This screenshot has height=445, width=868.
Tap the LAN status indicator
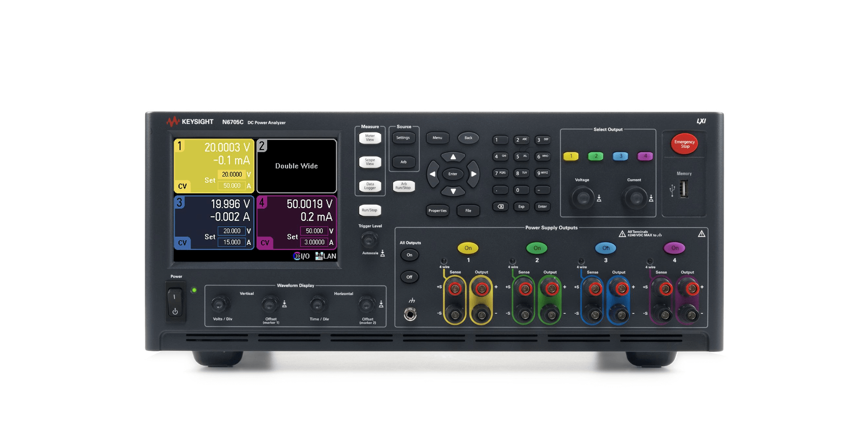325,256
